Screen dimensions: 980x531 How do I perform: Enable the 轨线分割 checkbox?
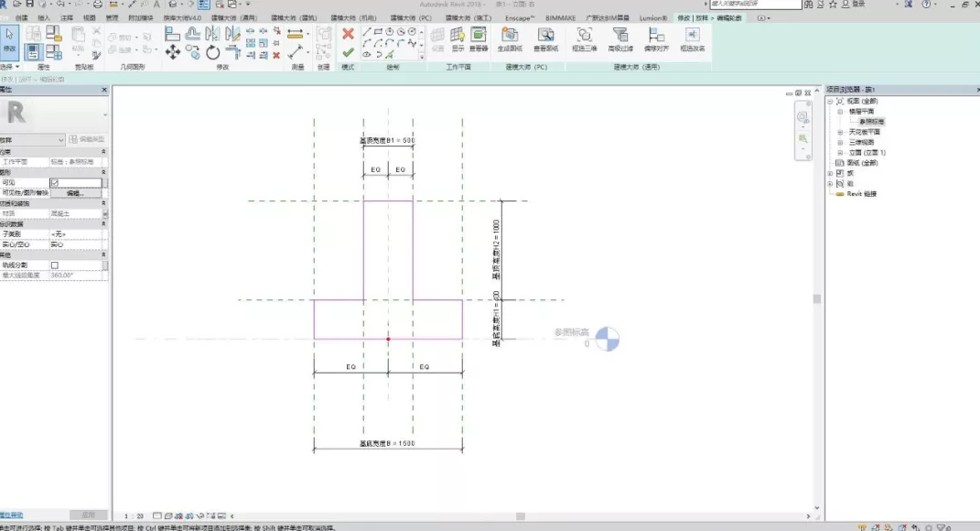coord(55,265)
